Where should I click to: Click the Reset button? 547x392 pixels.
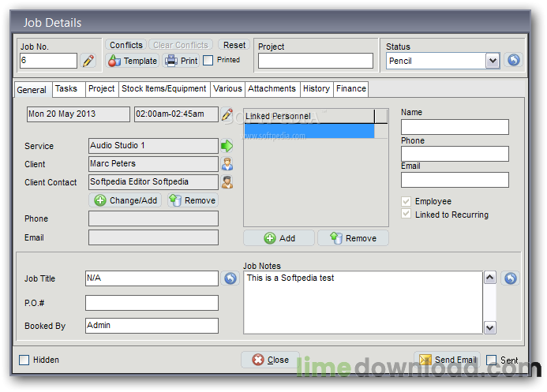point(234,45)
